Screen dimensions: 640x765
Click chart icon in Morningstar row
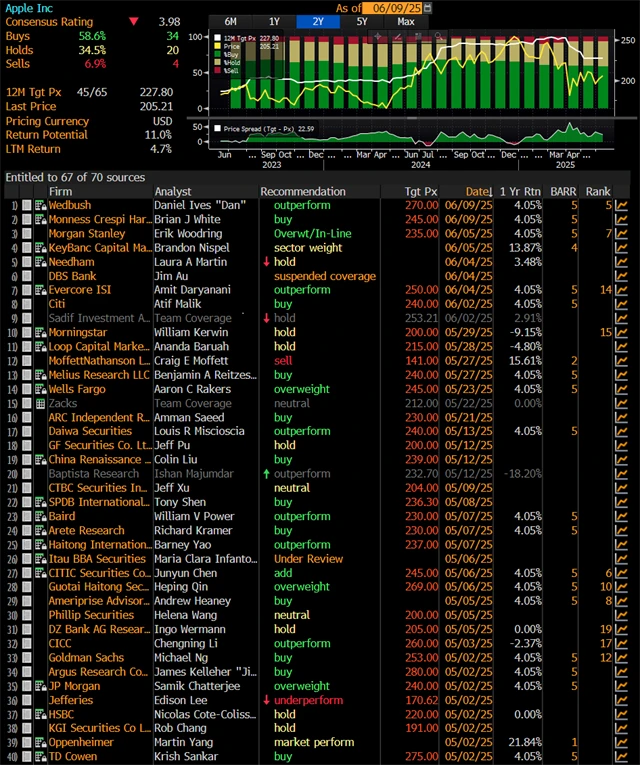click(621, 331)
